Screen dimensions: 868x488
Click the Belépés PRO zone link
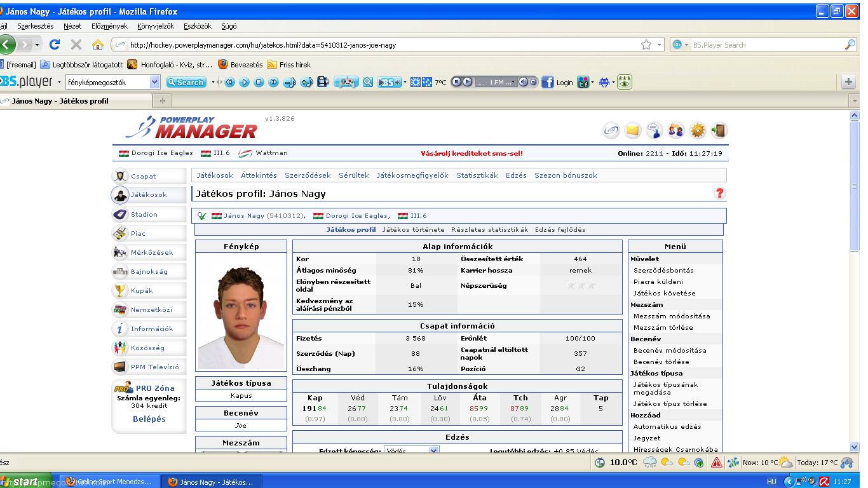tap(149, 419)
